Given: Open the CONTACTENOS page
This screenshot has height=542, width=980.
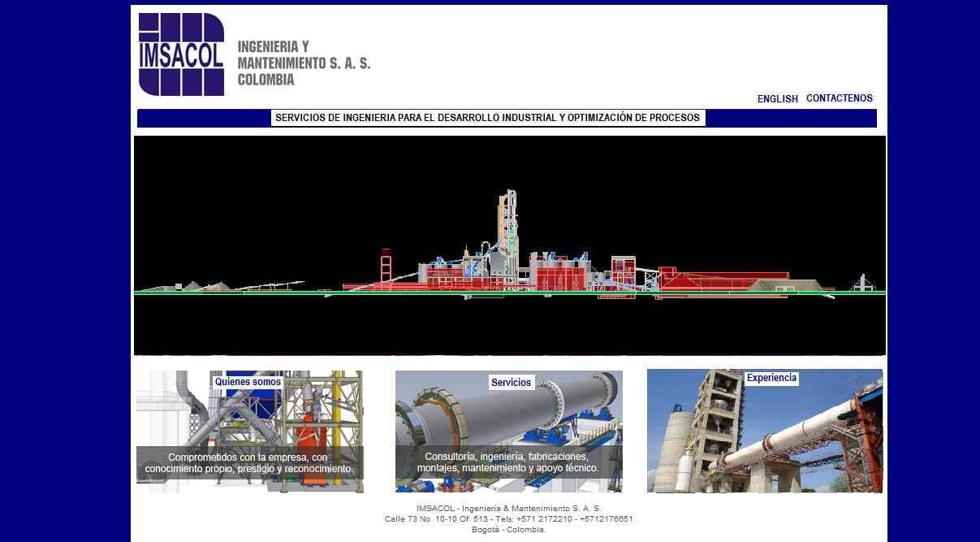Looking at the screenshot, I should point(839,98).
